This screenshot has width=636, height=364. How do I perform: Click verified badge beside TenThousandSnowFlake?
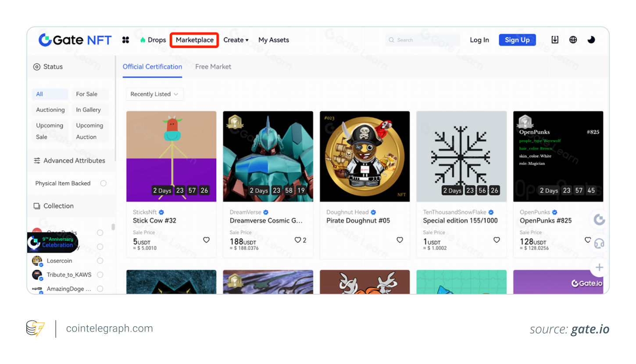pos(491,212)
